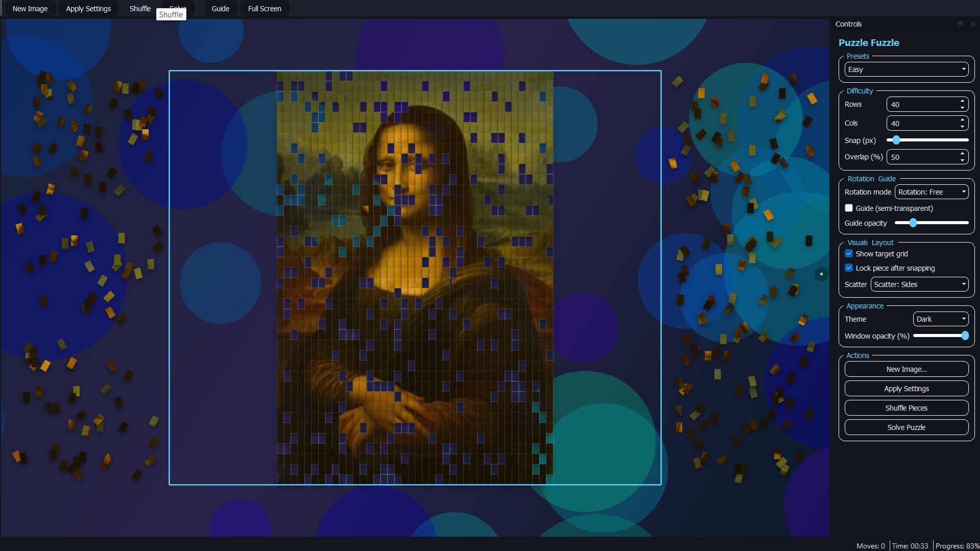Click the Puzzle Fuzzle heading

tap(869, 43)
